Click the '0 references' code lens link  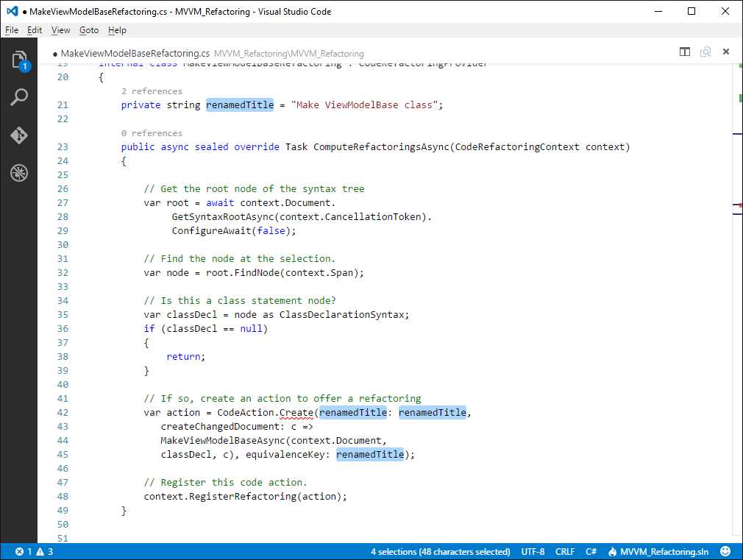pos(152,133)
